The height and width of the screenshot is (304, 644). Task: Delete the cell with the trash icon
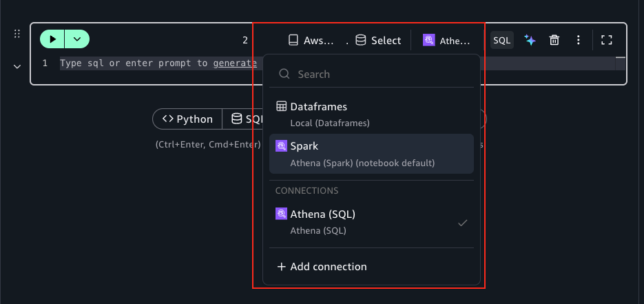tap(554, 40)
